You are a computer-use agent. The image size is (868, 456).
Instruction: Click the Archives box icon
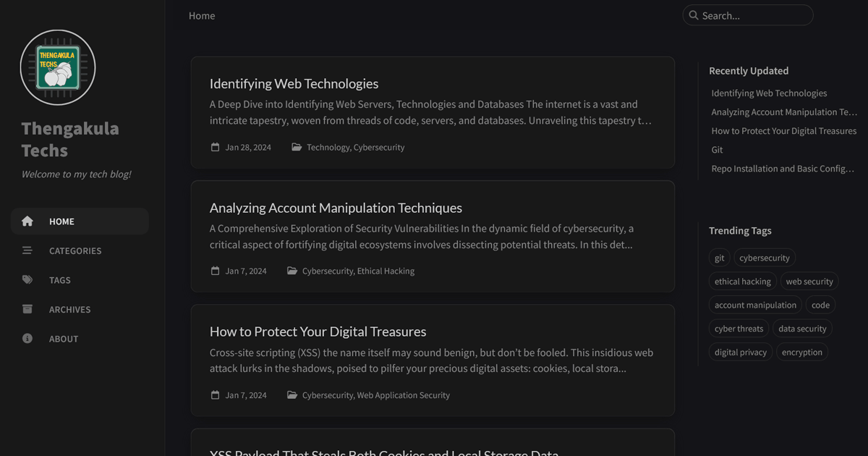pyautogui.click(x=27, y=309)
